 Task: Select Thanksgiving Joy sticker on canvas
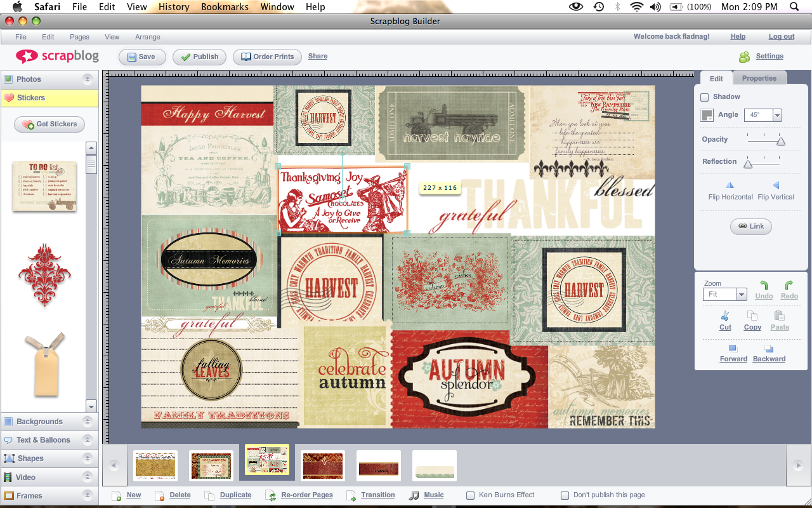(x=342, y=200)
